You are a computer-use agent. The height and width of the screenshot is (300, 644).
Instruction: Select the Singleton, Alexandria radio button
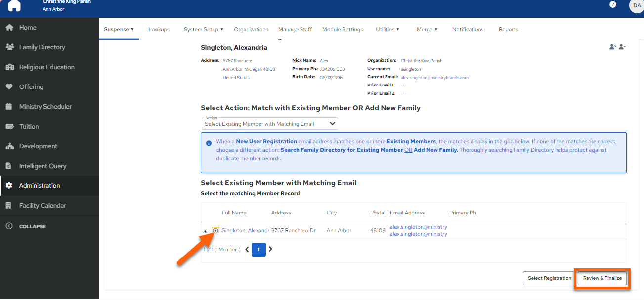click(x=215, y=231)
